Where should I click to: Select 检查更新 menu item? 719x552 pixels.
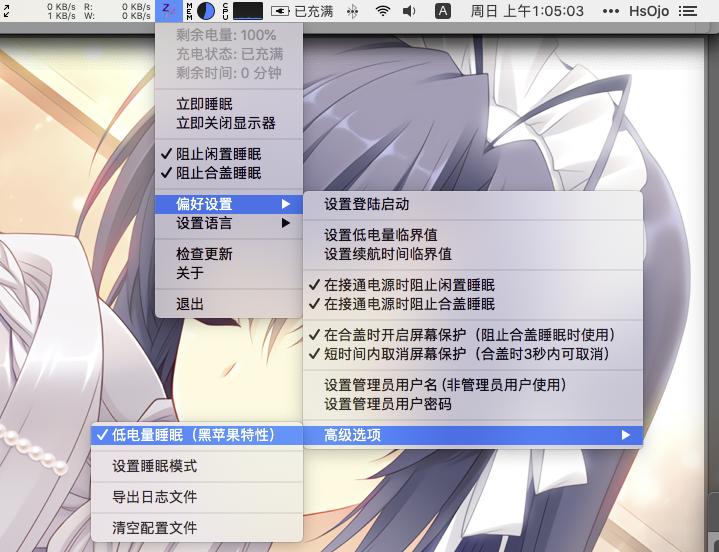pyautogui.click(x=229, y=254)
